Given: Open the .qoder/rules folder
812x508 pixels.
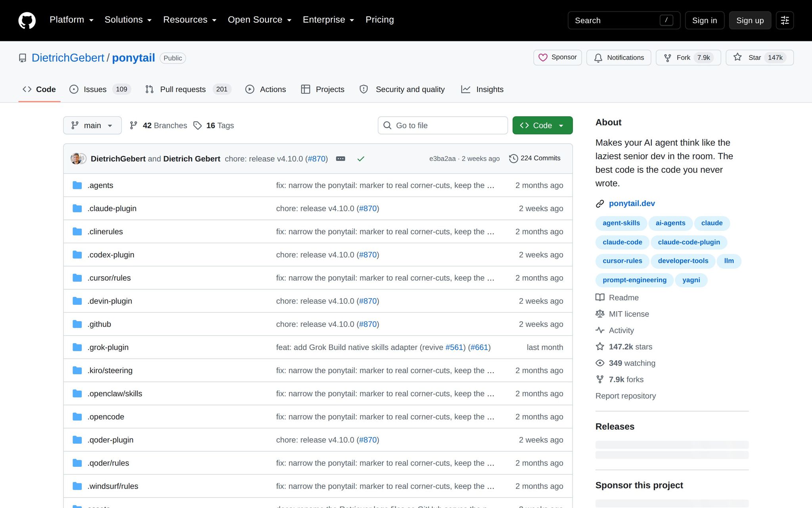Looking at the screenshot, I should (108, 463).
